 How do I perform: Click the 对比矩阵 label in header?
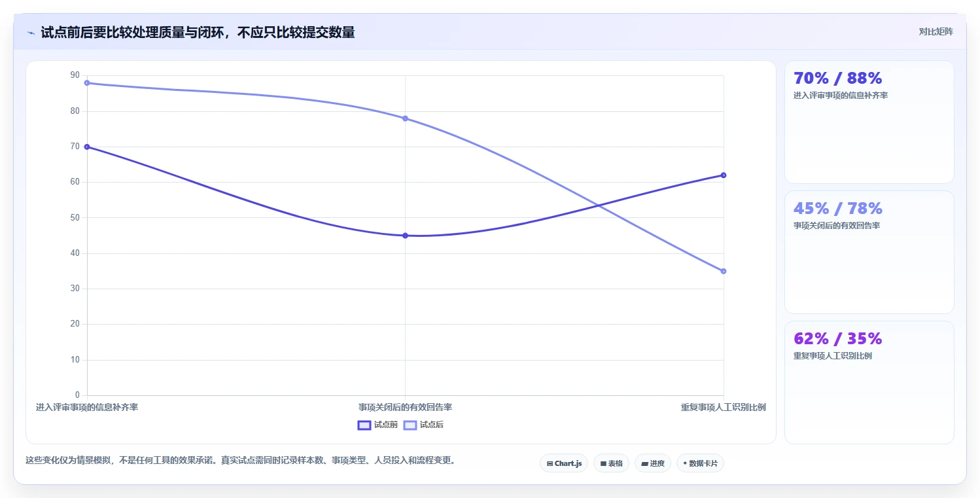(936, 31)
